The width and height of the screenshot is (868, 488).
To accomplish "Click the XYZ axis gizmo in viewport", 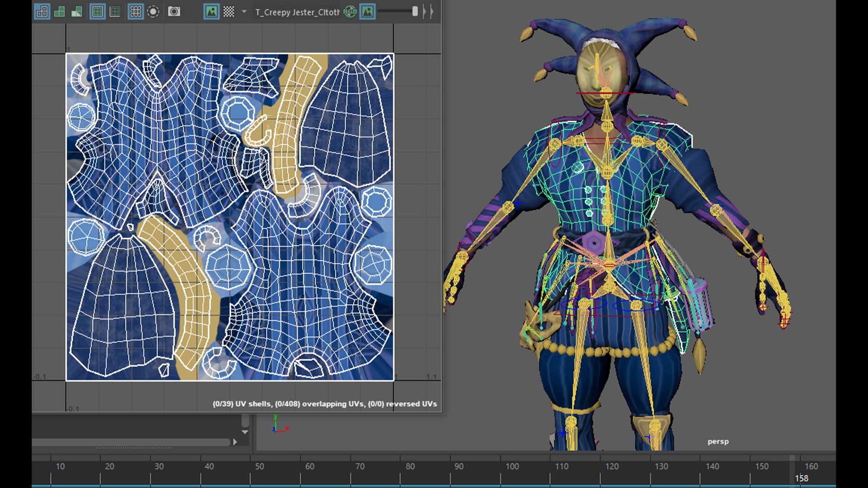I will (280, 424).
